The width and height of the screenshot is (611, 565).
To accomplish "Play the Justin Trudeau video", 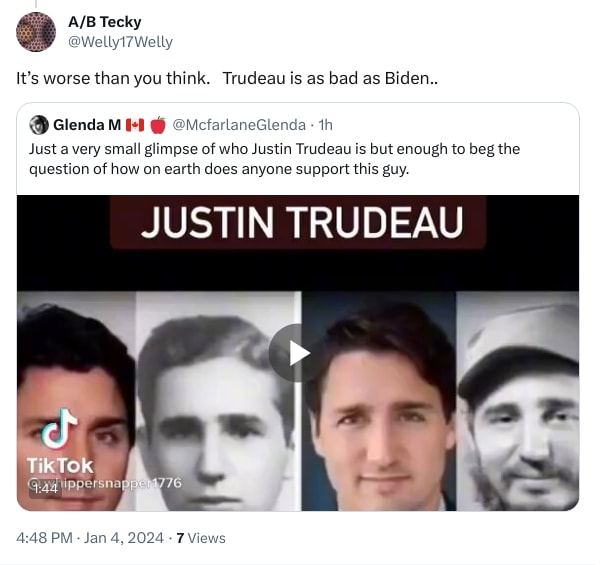I will pyautogui.click(x=298, y=353).
